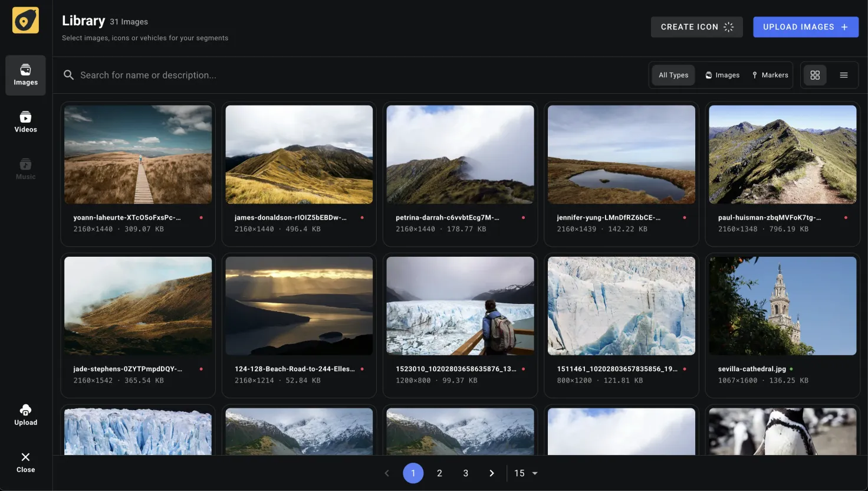Go to page 3
The image size is (868, 491).
click(466, 473)
